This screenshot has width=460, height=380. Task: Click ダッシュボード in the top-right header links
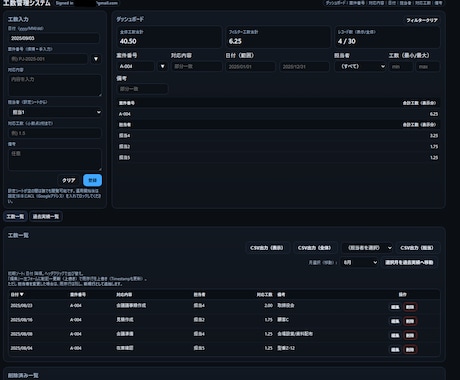pos(335,3)
